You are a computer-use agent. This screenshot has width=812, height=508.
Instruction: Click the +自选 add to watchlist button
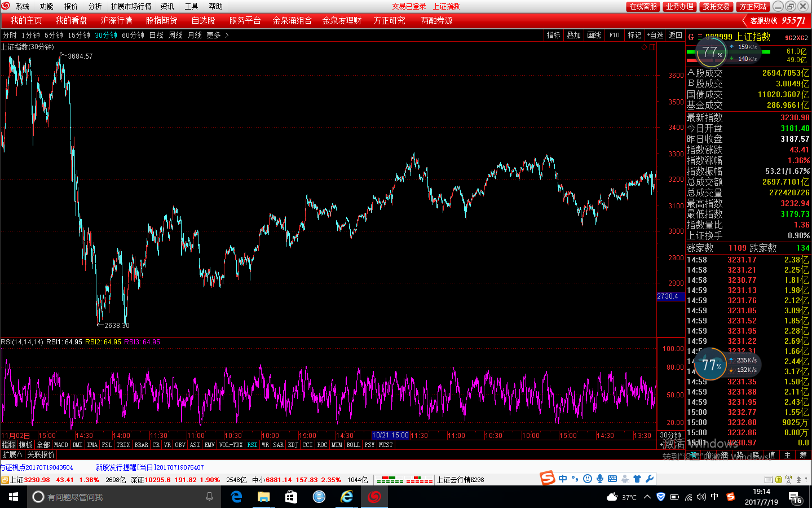(655, 35)
